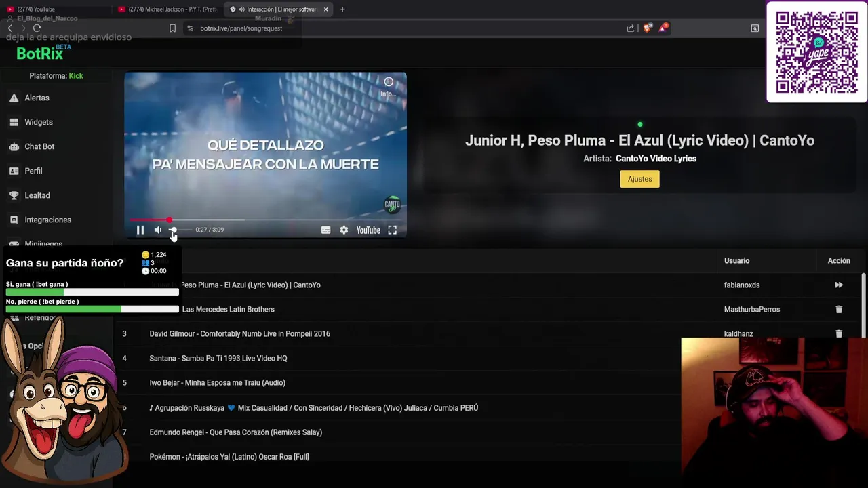Open Perfil in the sidebar
The width and height of the screenshot is (868, 488).
33,171
